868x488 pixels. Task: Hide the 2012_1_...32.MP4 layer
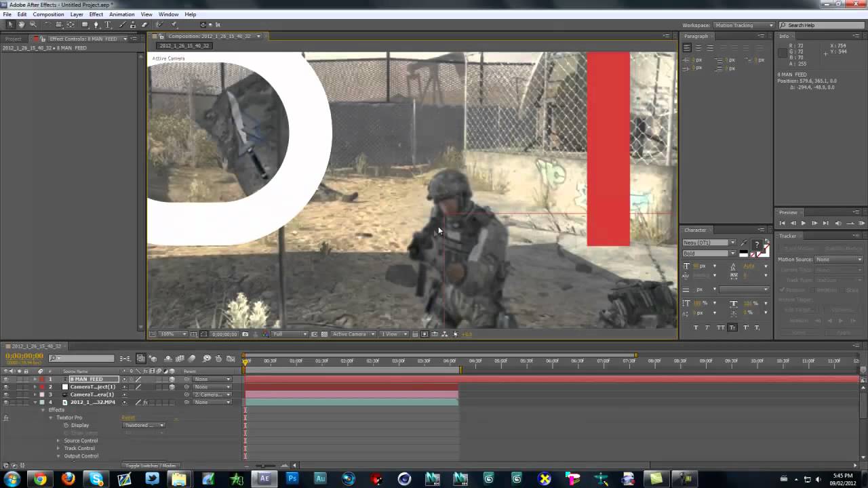point(5,402)
